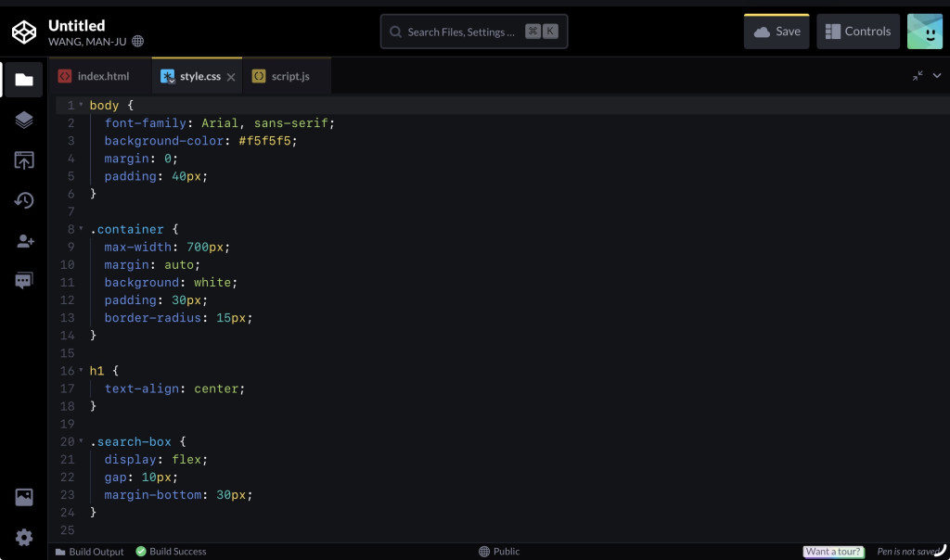Open the Files panel in the sidebar
Image resolution: width=950 pixels, height=560 pixels.
(23, 80)
